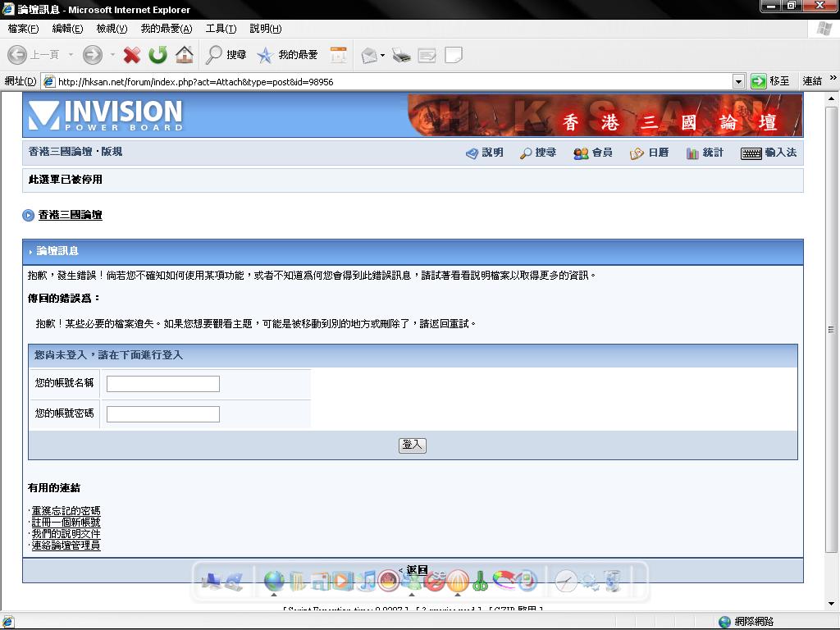Open the Favorites (我的最愛) star button
The height and width of the screenshot is (630, 840).
(x=287, y=55)
